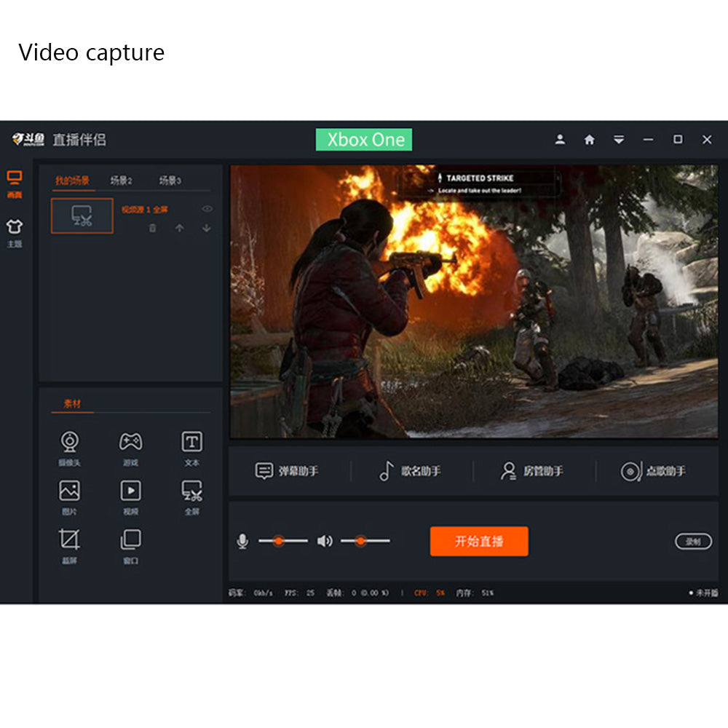Delete the video source with trash icon
This screenshot has width=728, height=728.
[152, 228]
